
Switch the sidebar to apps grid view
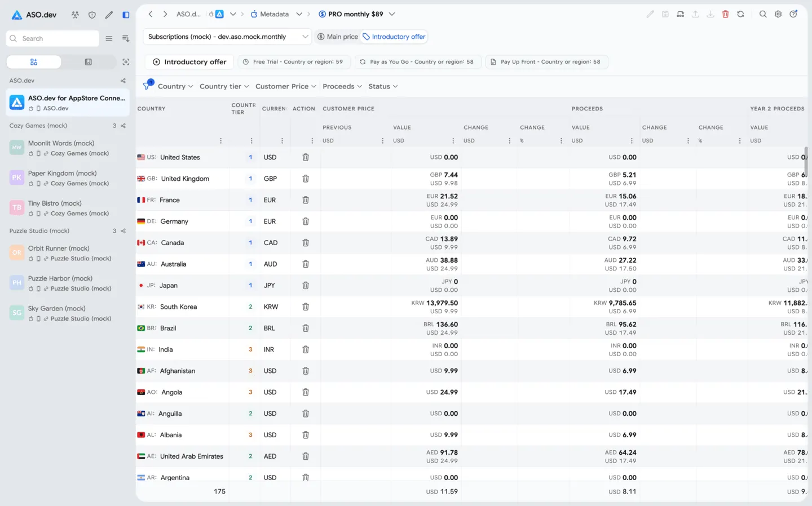[34, 62]
